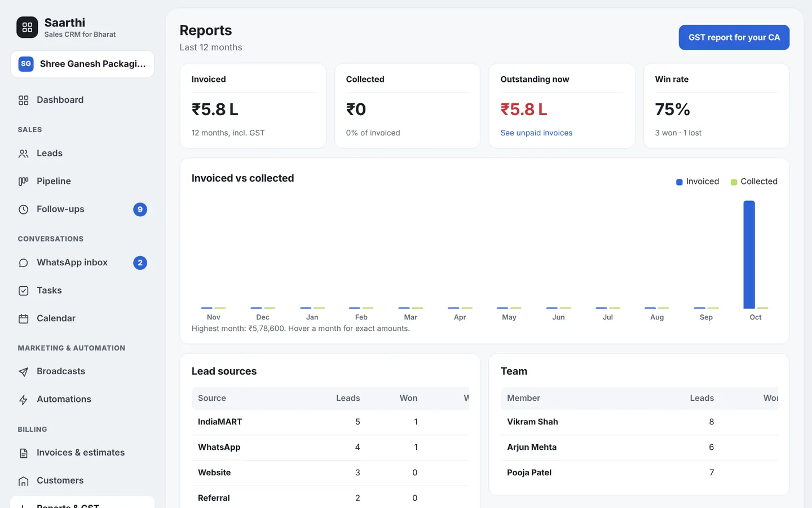Click the Referral lead source row
The height and width of the screenshot is (508, 812).
[x=330, y=498]
